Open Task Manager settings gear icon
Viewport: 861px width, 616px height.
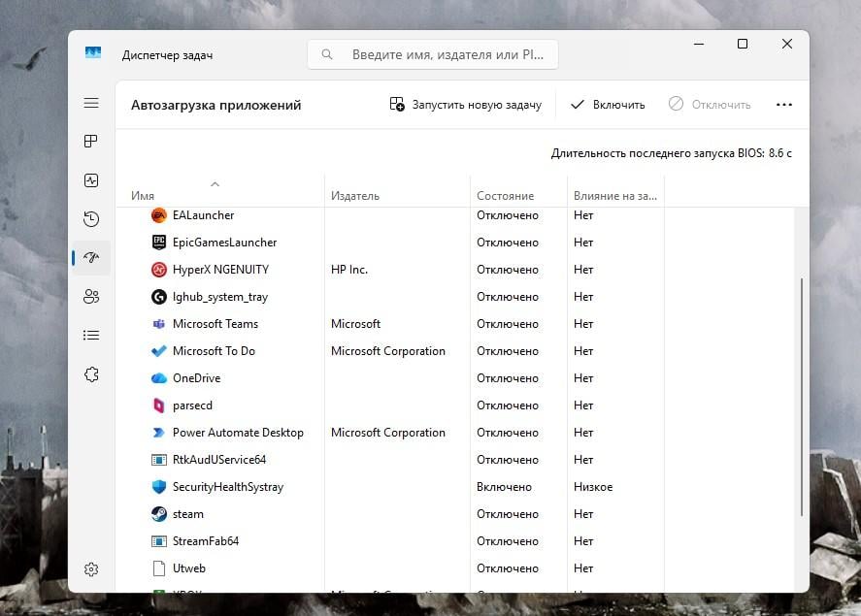(x=91, y=569)
